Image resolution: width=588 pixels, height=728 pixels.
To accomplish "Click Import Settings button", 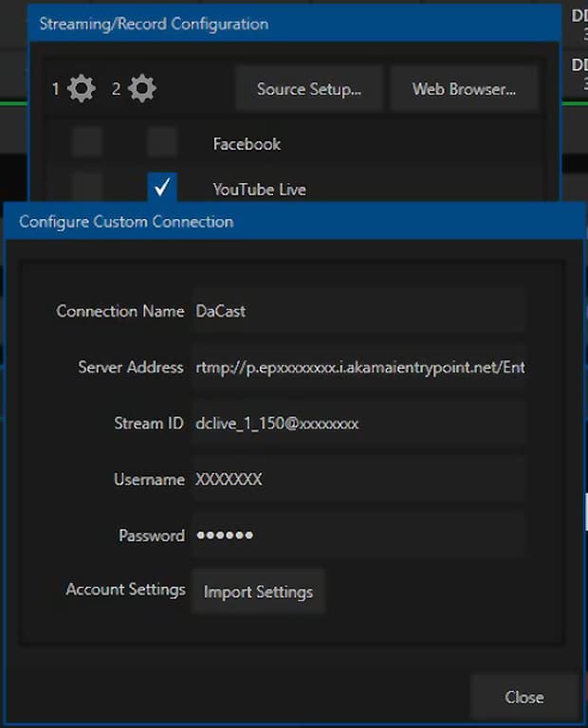I will (258, 591).
